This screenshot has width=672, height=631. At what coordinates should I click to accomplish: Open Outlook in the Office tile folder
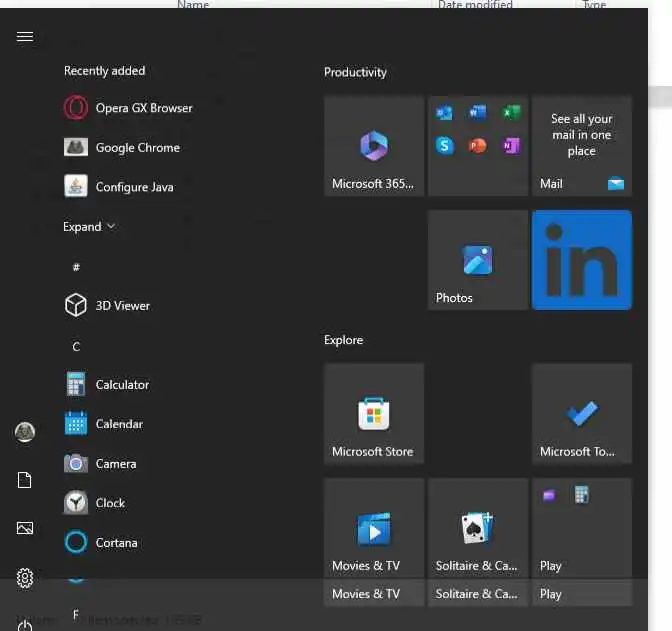click(444, 113)
